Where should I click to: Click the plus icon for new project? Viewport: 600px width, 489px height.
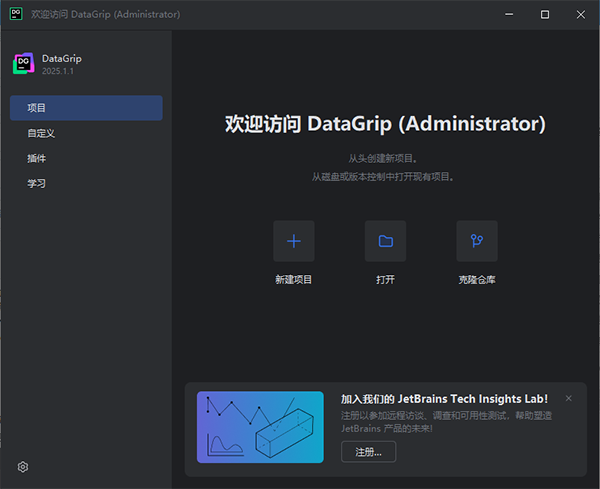pyautogui.click(x=294, y=241)
